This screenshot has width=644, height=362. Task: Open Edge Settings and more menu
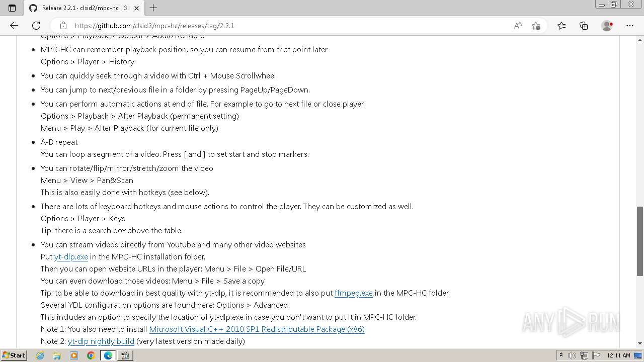point(630,26)
